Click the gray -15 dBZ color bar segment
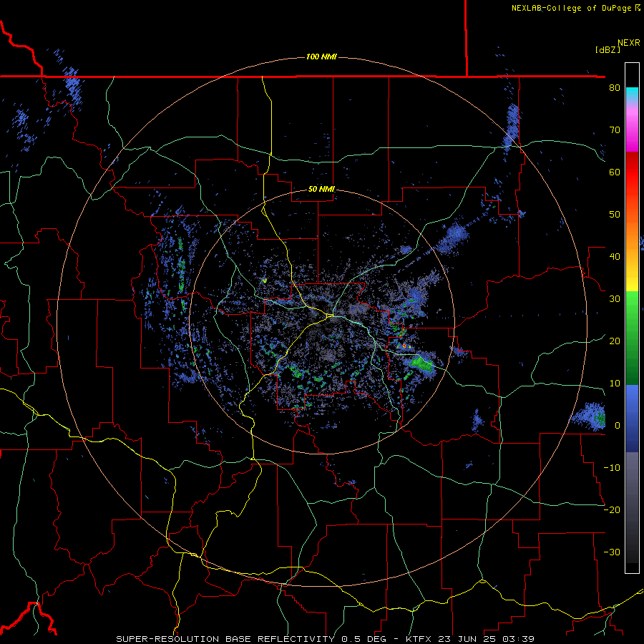This screenshot has width=644, height=644. click(632, 489)
